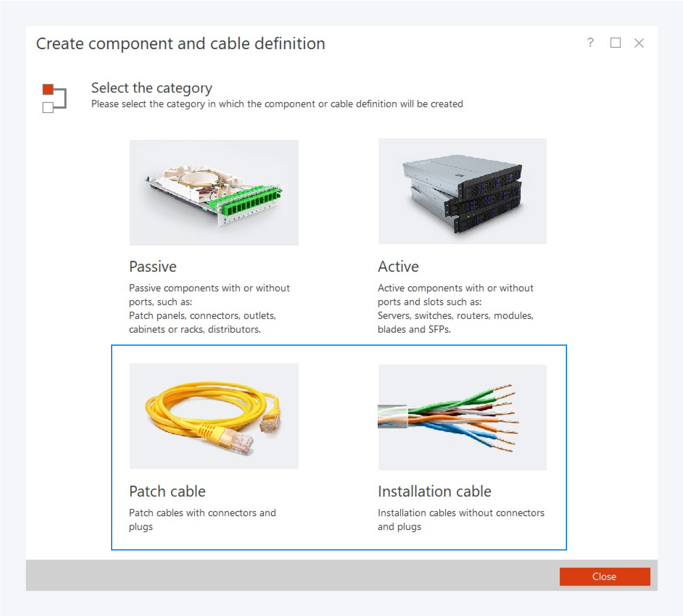This screenshot has width=683, height=616.
Task: Click the Installation cable heading text
Action: (x=435, y=491)
